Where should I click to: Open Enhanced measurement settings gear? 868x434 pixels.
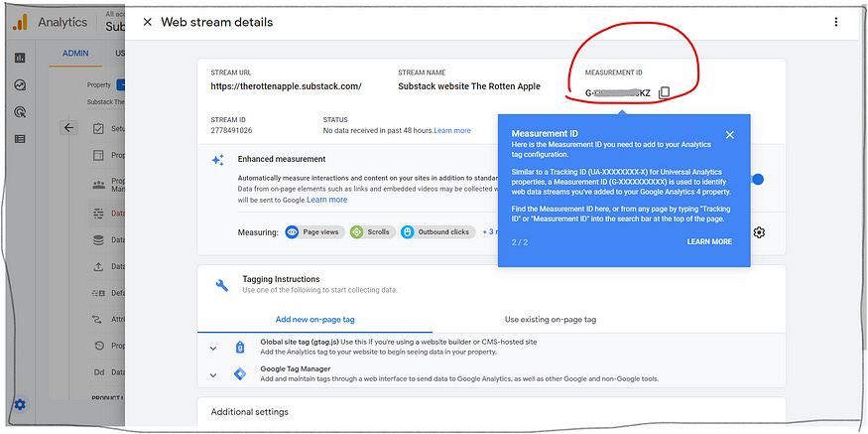tap(759, 232)
